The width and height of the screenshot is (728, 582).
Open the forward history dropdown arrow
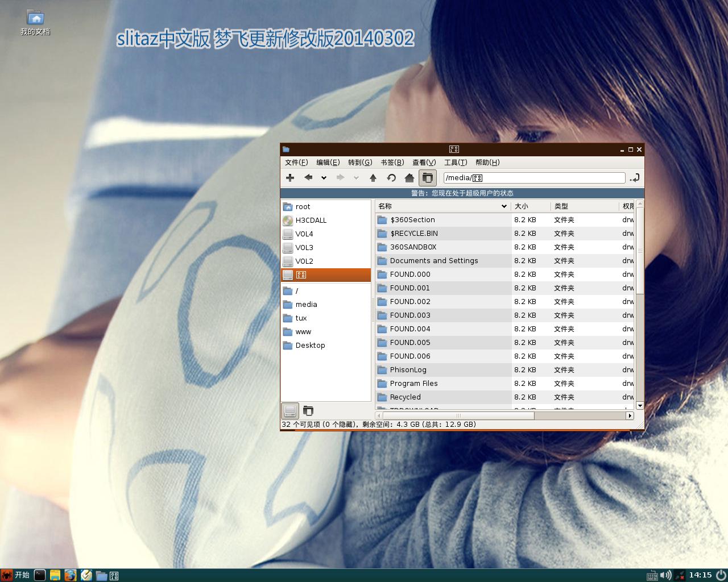point(356,178)
